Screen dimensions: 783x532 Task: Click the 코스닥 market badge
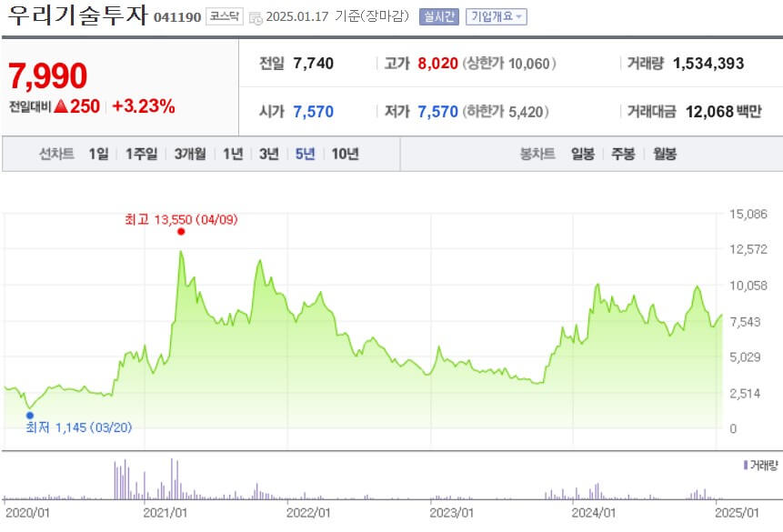coord(223,15)
